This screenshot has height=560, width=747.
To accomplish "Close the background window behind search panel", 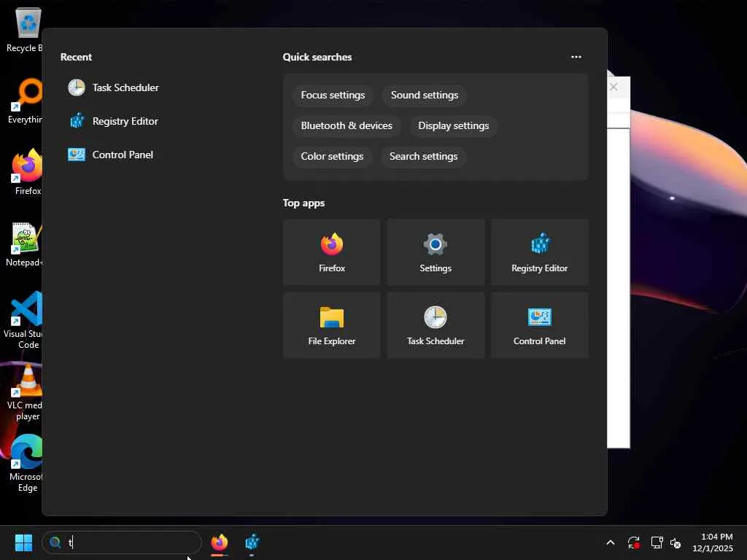I will (x=614, y=87).
